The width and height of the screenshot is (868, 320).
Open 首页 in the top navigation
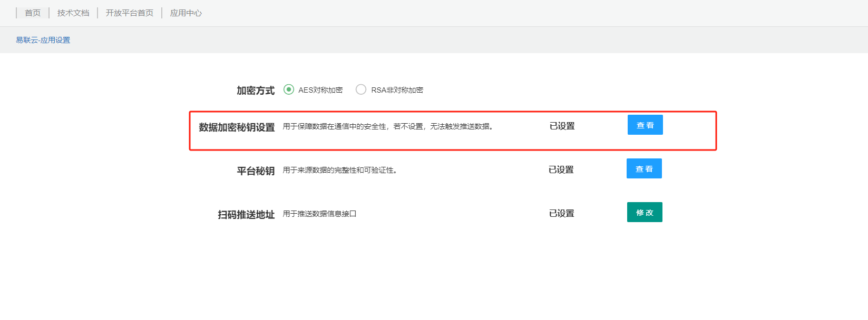click(33, 13)
